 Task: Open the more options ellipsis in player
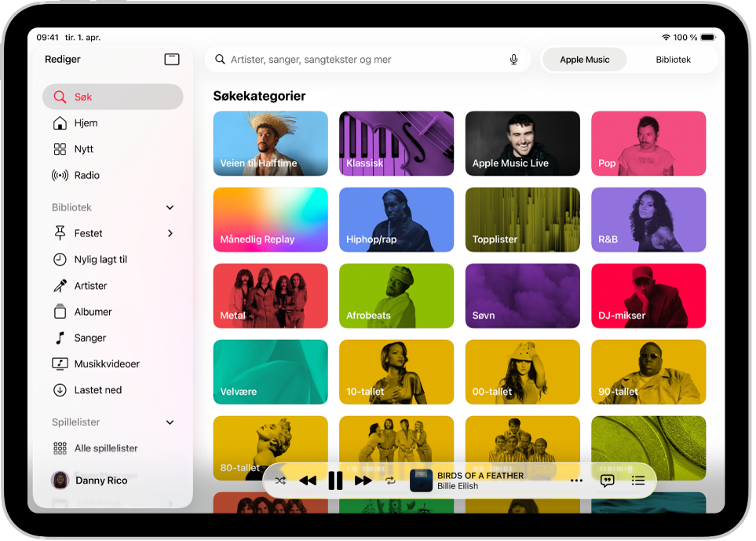(576, 481)
